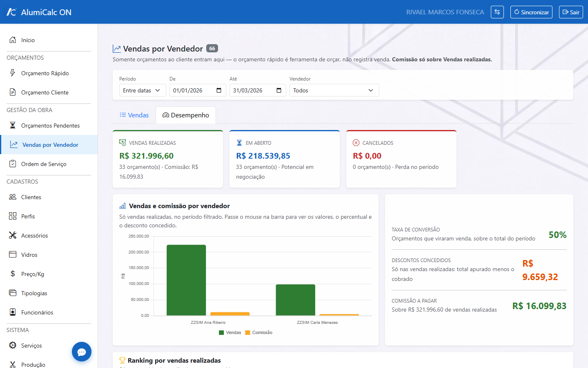
Task: Switch to the Vendas tab
Action: (x=134, y=115)
